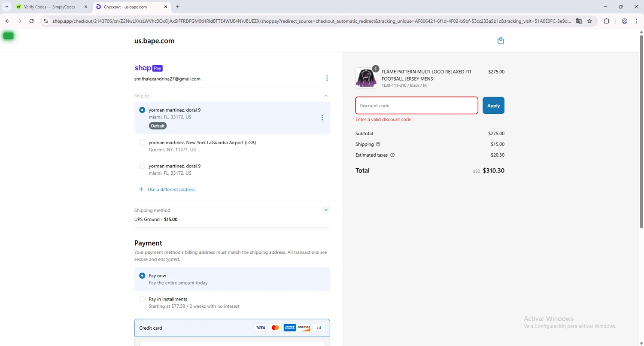Click UPS Ground $15.00 text
644x346 pixels.
[156, 219]
